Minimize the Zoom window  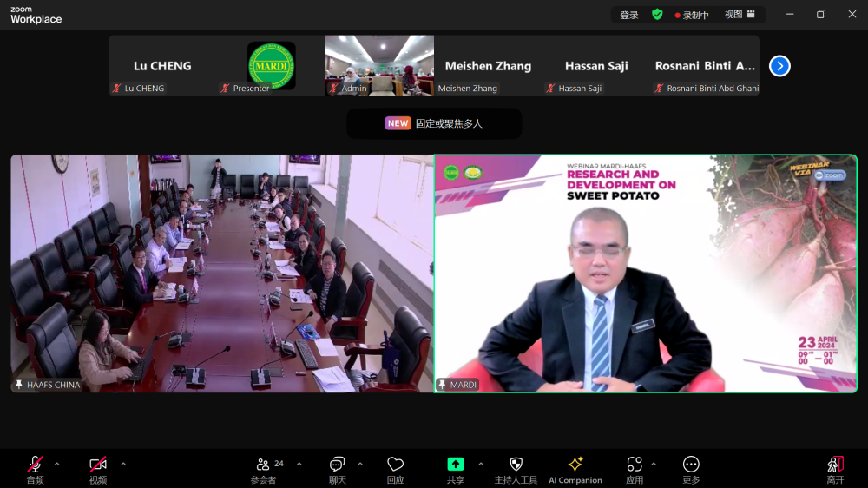coord(790,15)
